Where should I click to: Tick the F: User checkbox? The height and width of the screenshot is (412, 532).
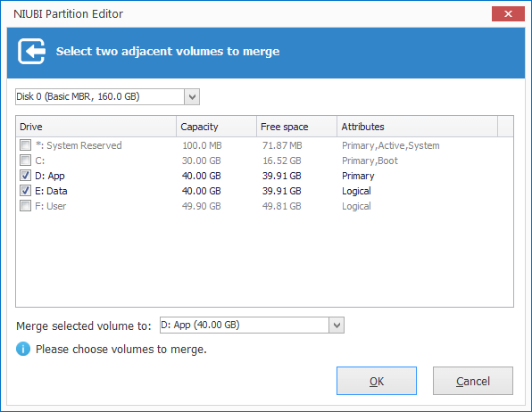[26, 206]
